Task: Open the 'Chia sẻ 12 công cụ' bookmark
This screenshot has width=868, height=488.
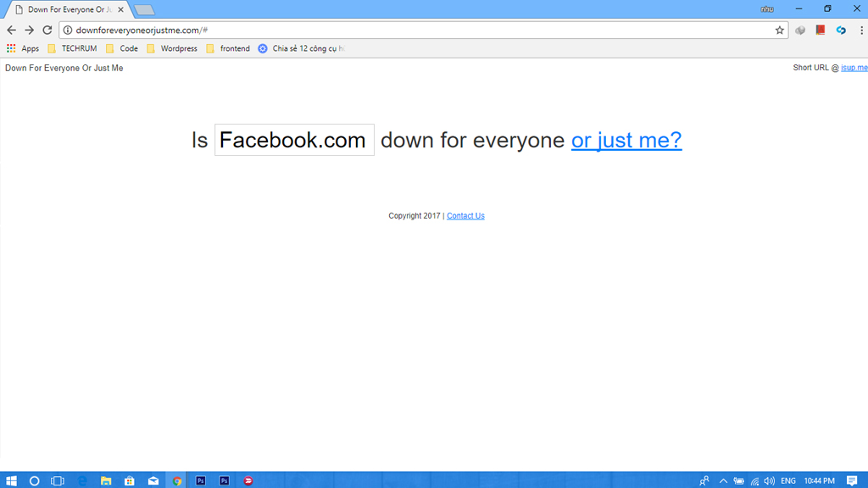Action: [x=302, y=48]
